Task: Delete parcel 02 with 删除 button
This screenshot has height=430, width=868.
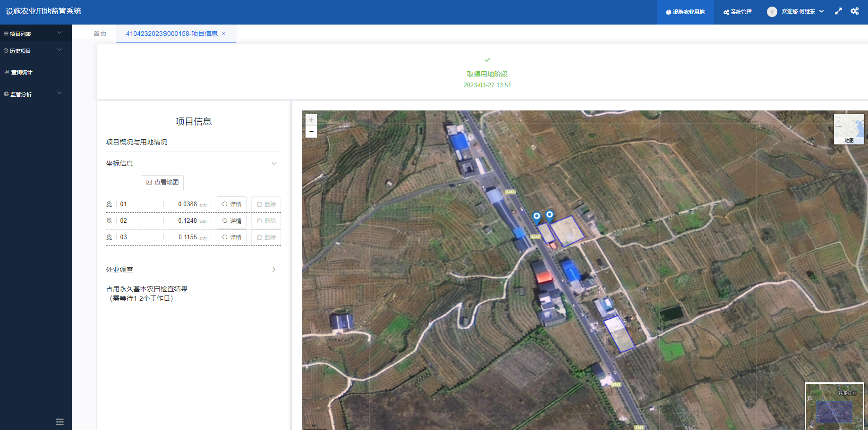Action: (266, 221)
